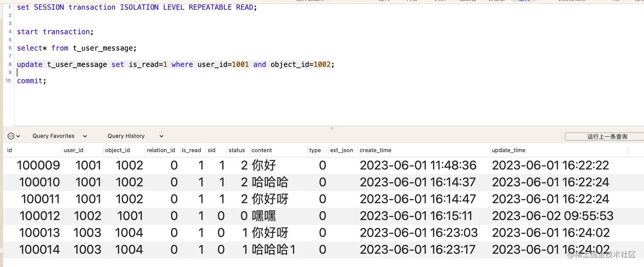Screen dimensions: 644x267
Task: Click create_time 2023-06-01 16:14:47
Action: point(418,199)
